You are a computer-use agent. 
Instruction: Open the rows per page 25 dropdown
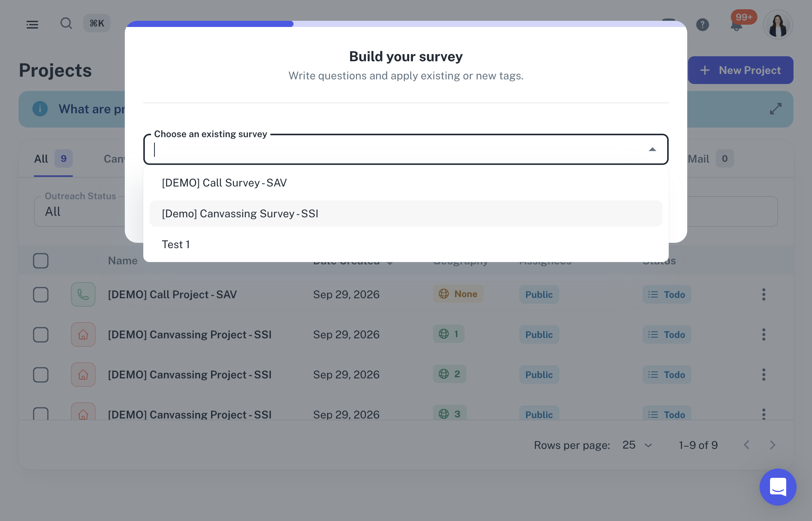(638, 445)
